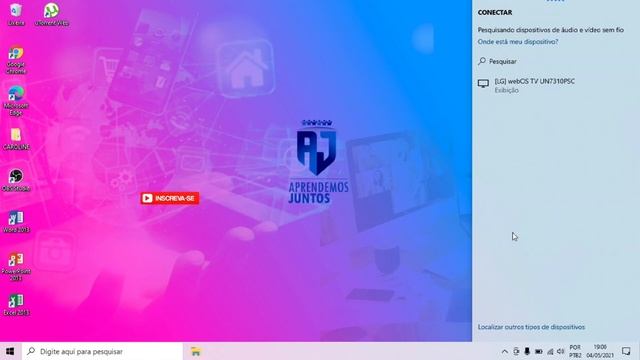
Task: Select the PowerPoint 2013 desktop shortcut
Action: [x=16, y=267]
